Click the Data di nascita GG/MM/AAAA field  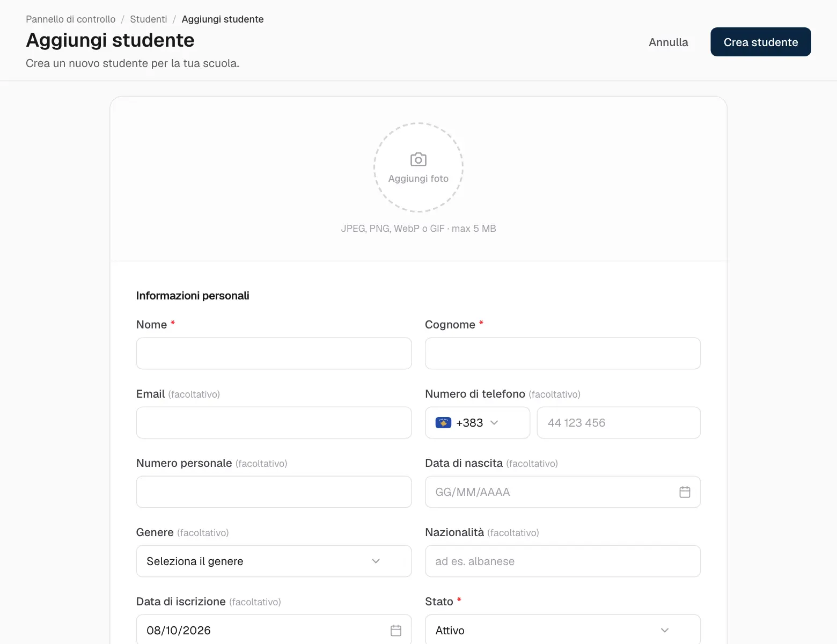pos(563,492)
